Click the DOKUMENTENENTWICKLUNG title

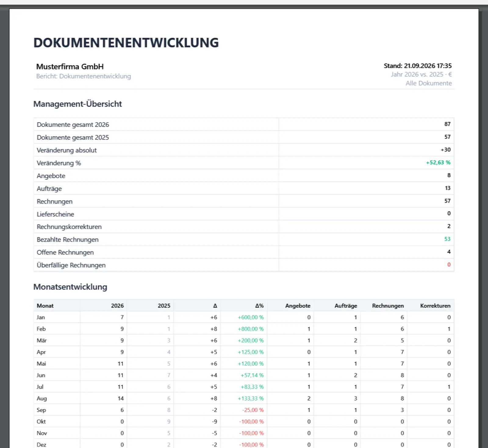[126, 43]
